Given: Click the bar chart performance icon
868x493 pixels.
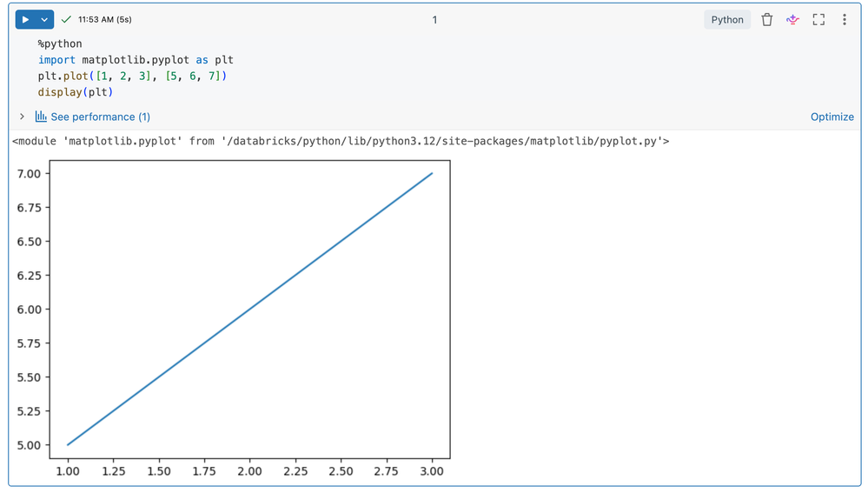Looking at the screenshot, I should pos(41,117).
